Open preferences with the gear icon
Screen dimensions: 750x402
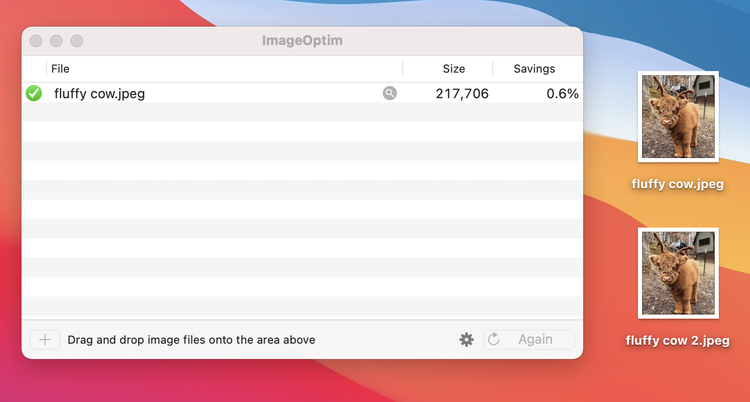click(x=466, y=340)
